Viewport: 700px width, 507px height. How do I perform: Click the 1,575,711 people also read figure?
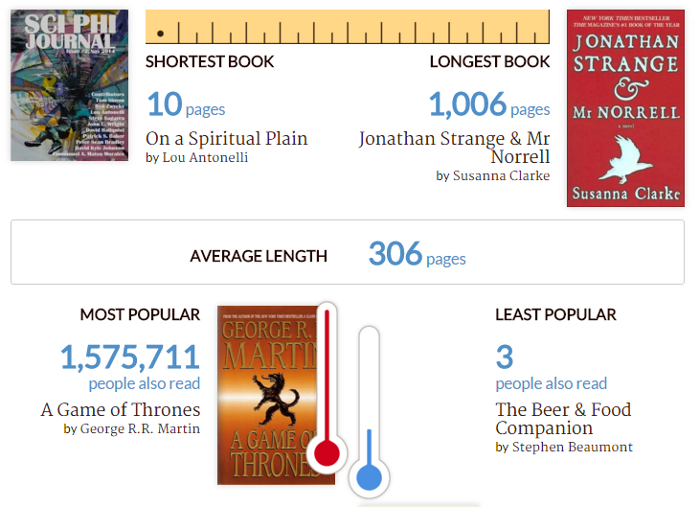(x=130, y=366)
